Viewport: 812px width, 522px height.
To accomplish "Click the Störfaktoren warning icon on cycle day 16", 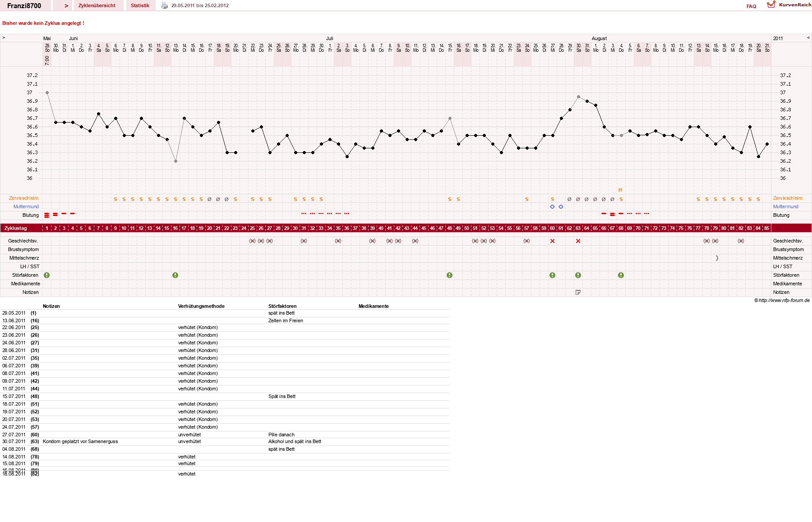I will click(x=175, y=275).
